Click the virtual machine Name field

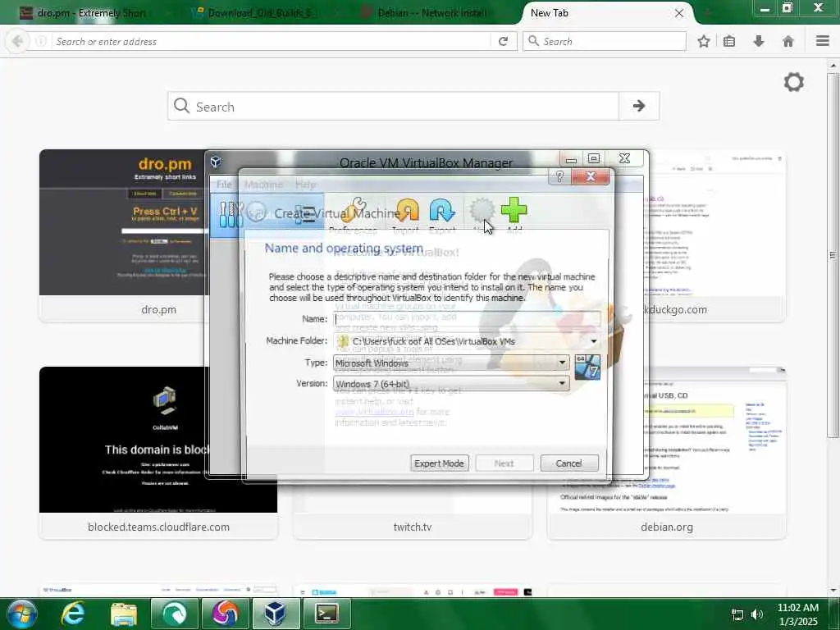tap(467, 319)
